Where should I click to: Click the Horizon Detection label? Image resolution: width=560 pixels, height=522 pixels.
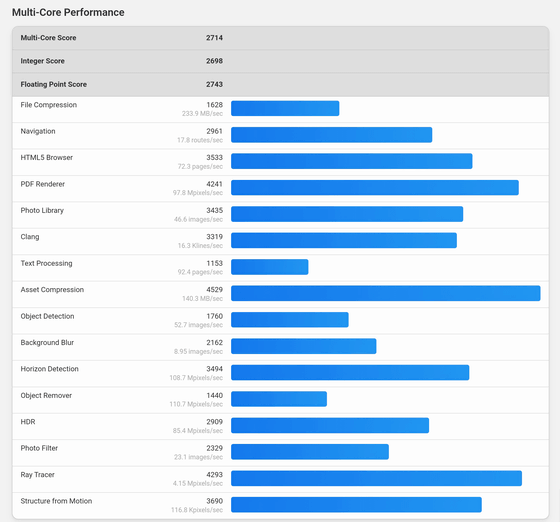click(x=49, y=369)
